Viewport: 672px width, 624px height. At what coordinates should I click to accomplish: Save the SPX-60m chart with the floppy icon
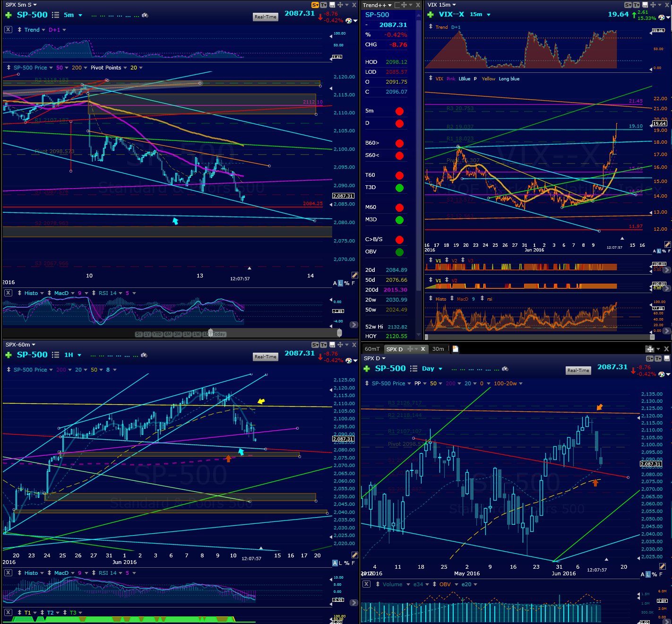click(332, 345)
